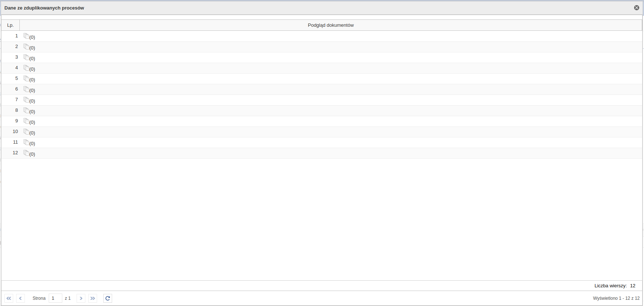
Task: Open documents preview icon in row 10
Action: 26,132
